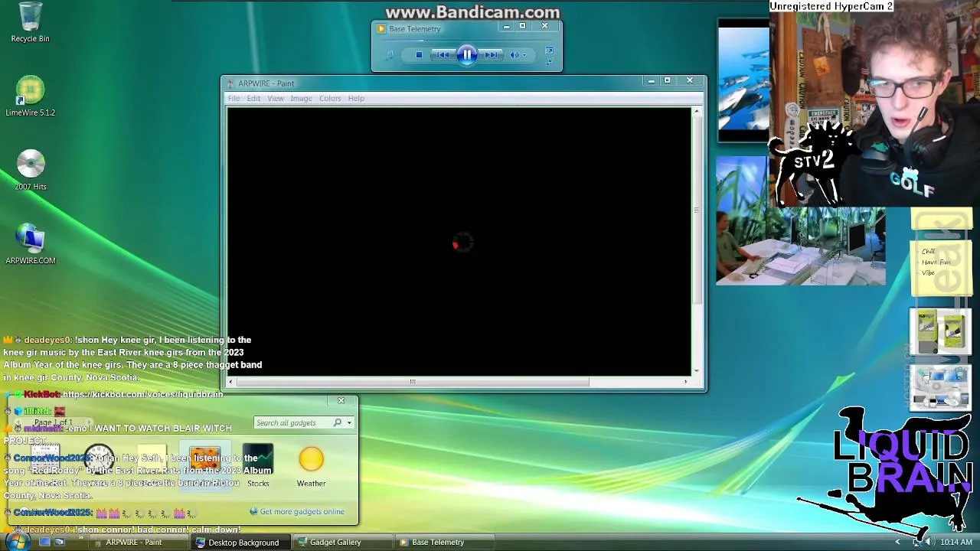This screenshot has width=980, height=551.
Task: Click the sidebar slideshow gadget with green devices
Action: [940, 331]
